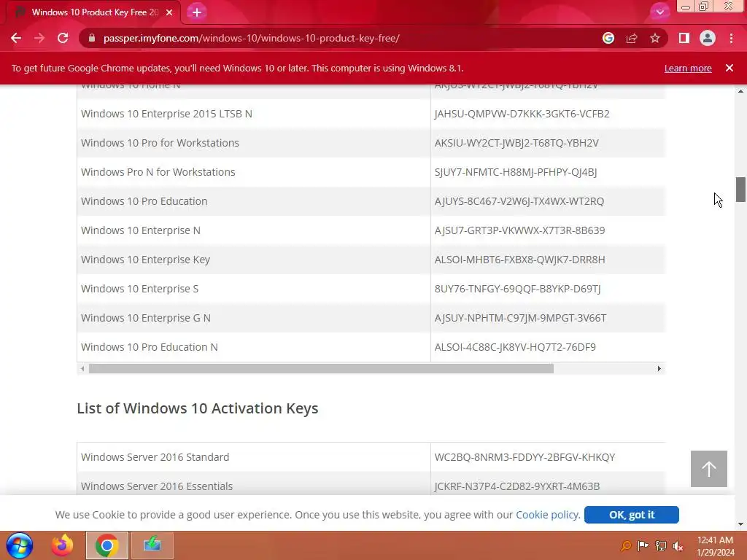
Task: Select key AKSIU-WY2CT-JWBJ2-T68TQ-YBH2V
Action: (x=516, y=143)
